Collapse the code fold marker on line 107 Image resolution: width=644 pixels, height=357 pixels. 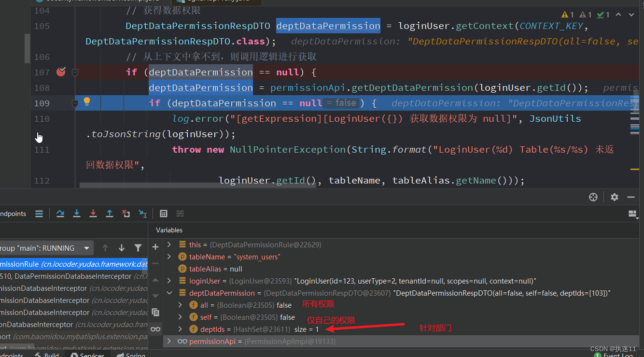(x=75, y=72)
